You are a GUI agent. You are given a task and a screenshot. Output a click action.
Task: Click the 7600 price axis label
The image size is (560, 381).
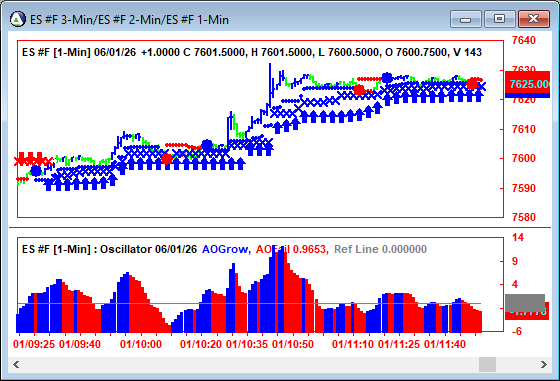tap(524, 158)
